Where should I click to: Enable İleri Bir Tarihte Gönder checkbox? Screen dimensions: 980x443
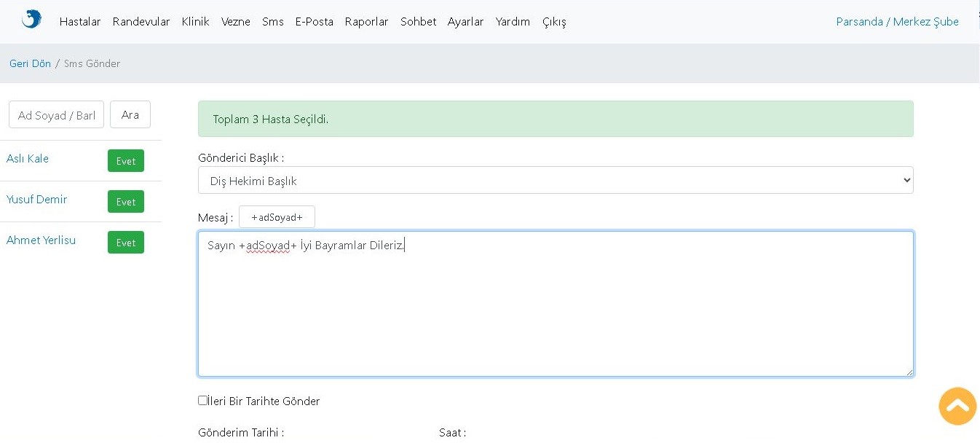coord(202,401)
